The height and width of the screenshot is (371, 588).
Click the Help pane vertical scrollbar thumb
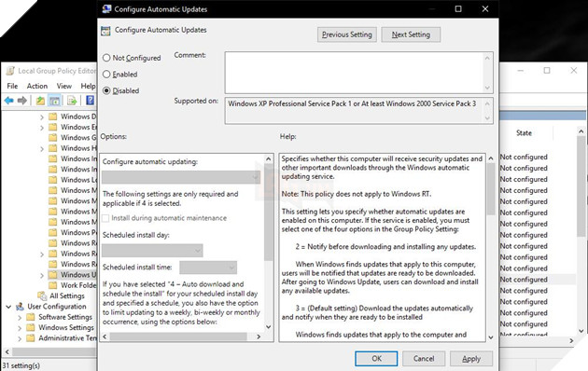click(491, 189)
